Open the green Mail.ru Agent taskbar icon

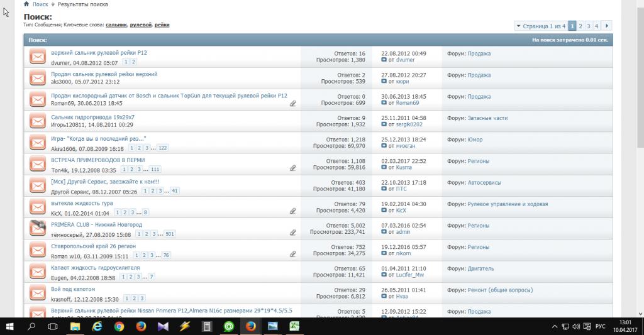pos(229,326)
